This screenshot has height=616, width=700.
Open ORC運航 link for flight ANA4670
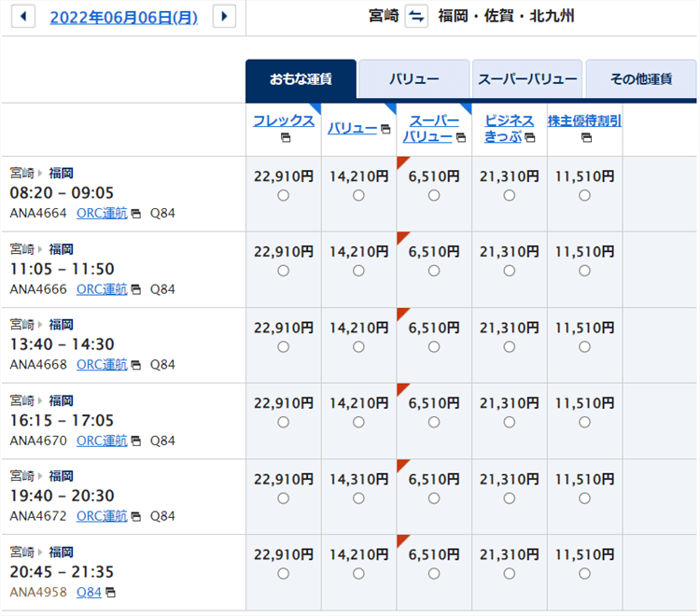point(102,441)
